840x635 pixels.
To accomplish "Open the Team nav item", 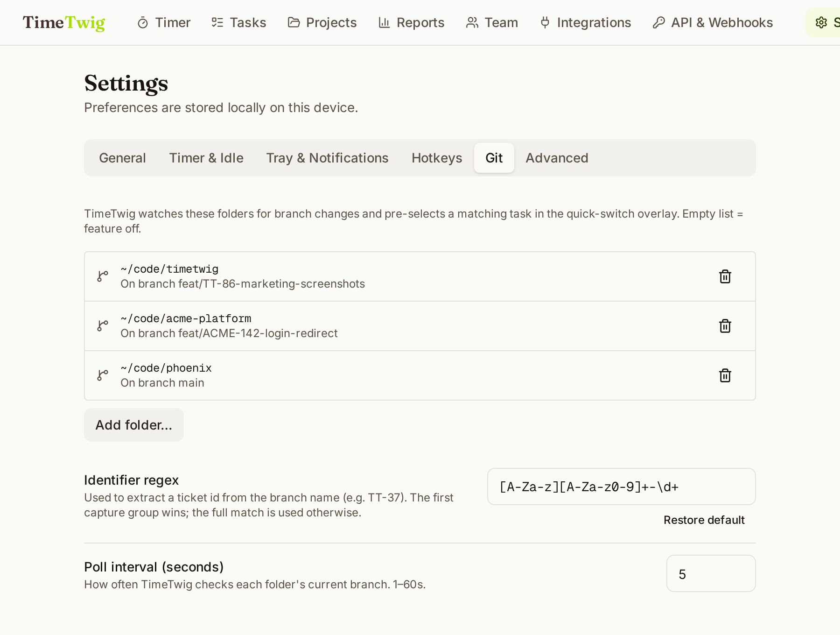I will (x=492, y=22).
